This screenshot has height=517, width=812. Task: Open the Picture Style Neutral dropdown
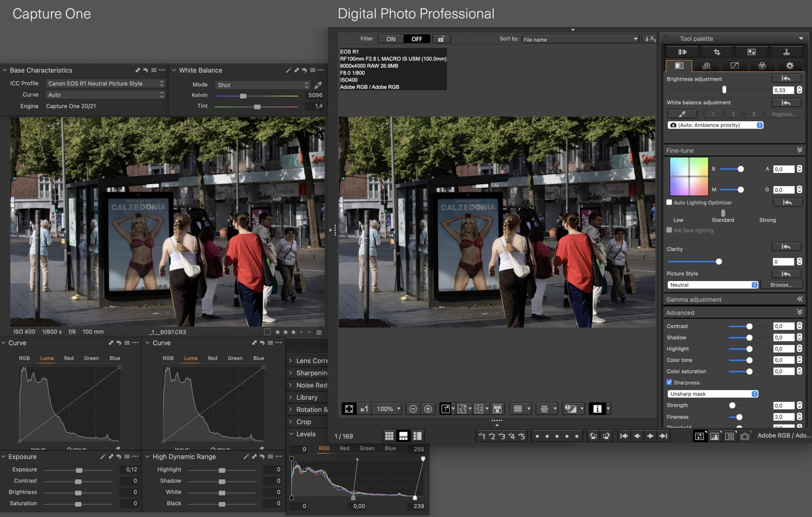(x=713, y=285)
